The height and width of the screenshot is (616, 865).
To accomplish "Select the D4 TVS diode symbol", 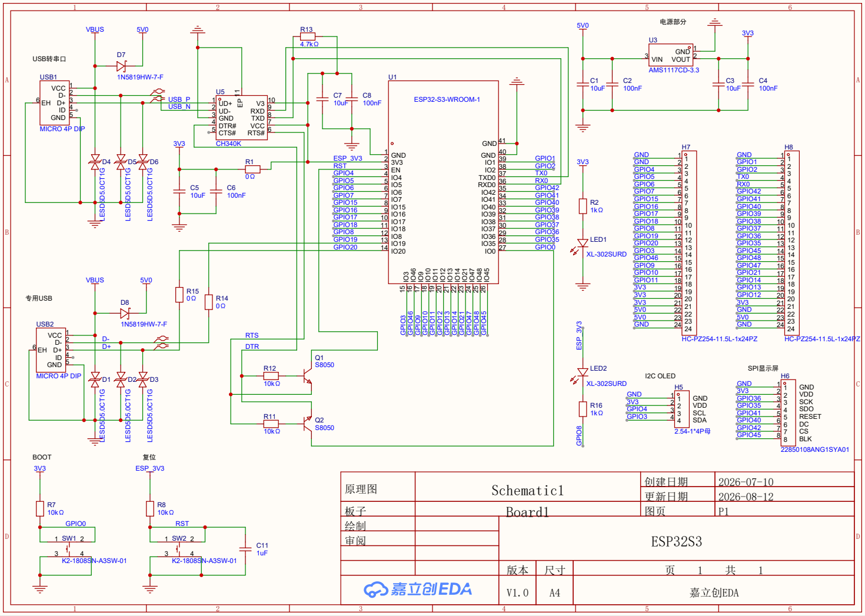I will click(x=95, y=162).
